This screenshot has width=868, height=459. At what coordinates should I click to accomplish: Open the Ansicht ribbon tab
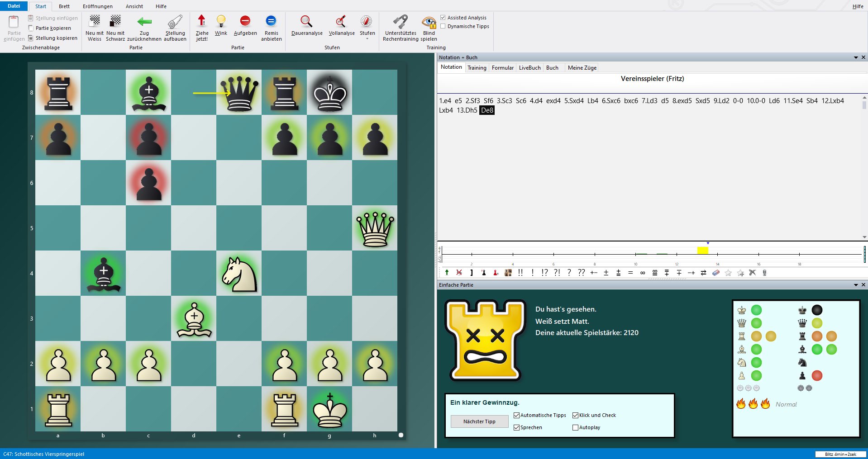[134, 6]
